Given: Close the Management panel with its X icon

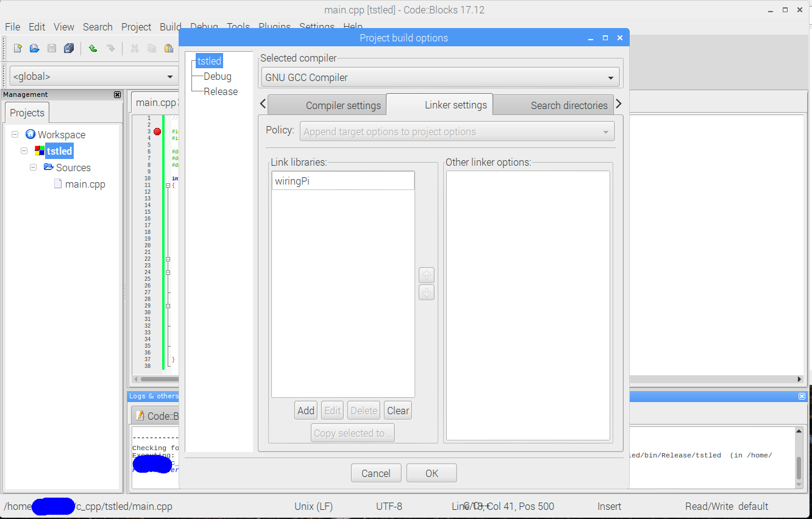Looking at the screenshot, I should click(118, 94).
